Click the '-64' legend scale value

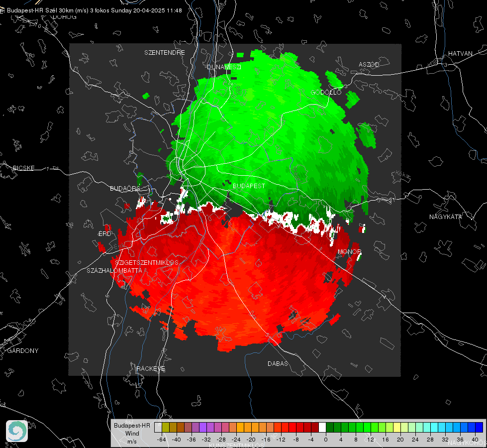pyautogui.click(x=162, y=440)
